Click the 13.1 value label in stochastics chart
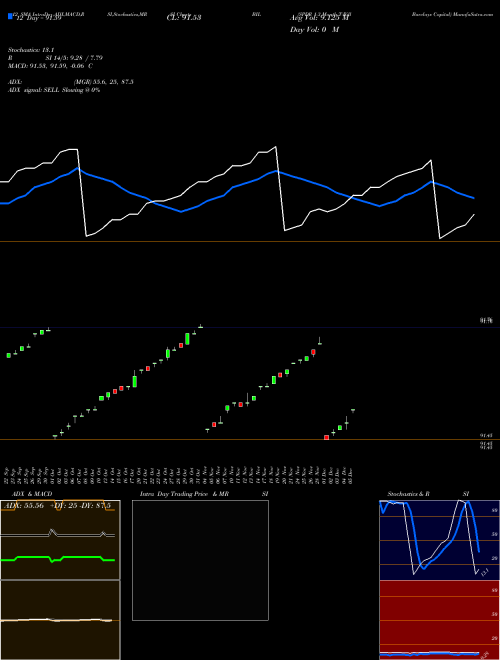Image resolution: width=500 pixels, height=660 pixels. click(x=484, y=572)
